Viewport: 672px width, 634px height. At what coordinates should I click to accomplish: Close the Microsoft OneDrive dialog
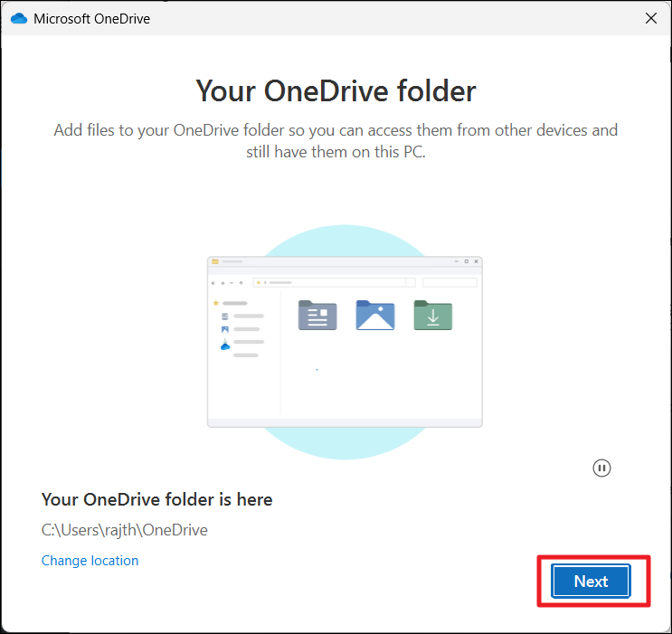651,18
